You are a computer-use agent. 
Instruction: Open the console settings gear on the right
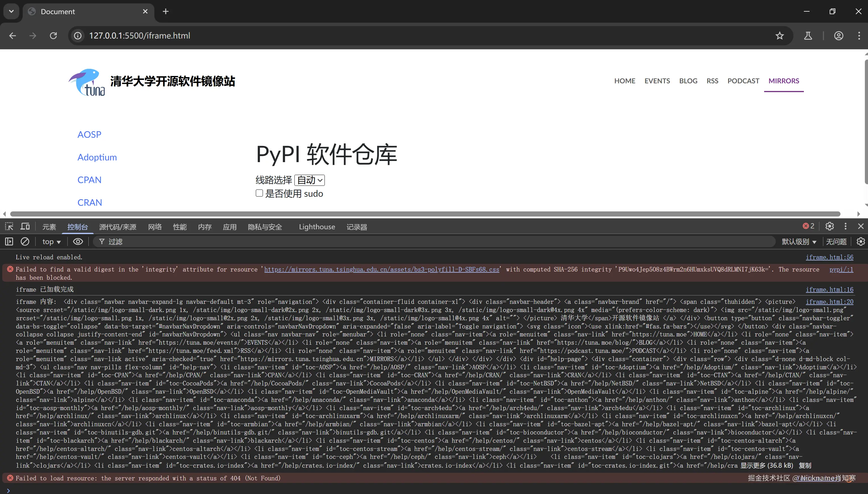click(861, 241)
